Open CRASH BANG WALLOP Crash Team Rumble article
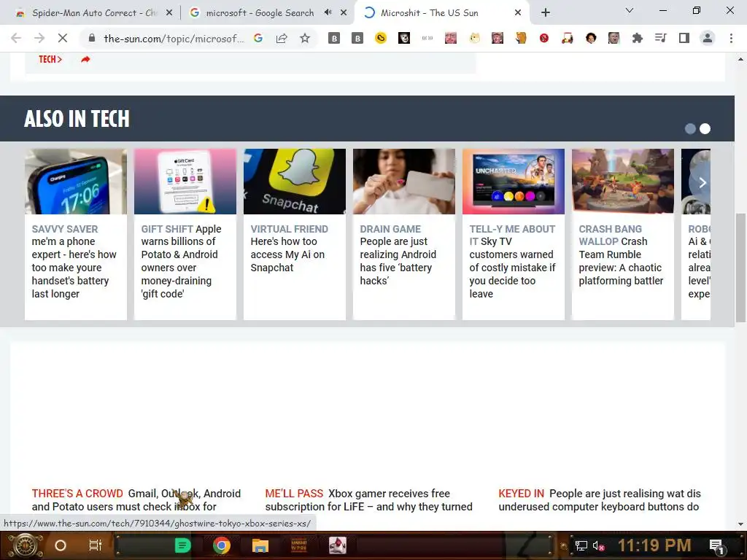Image resolution: width=747 pixels, height=560 pixels. [621, 254]
